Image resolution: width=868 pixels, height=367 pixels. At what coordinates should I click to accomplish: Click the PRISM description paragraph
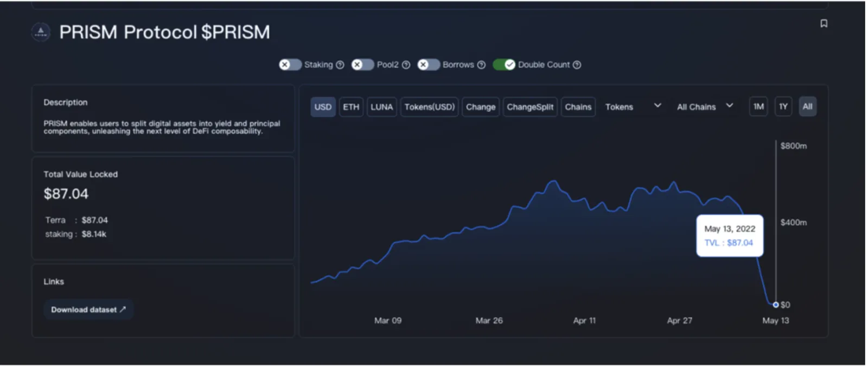pyautogui.click(x=162, y=127)
